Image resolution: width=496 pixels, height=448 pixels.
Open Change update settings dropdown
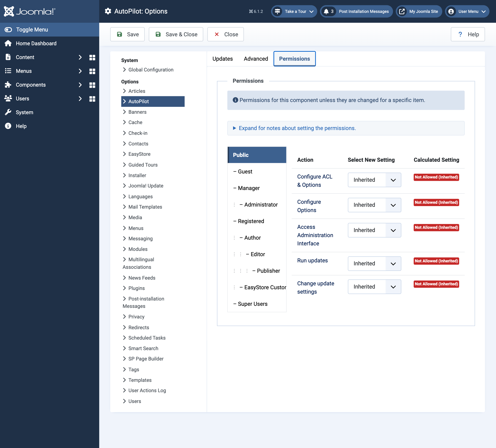374,287
